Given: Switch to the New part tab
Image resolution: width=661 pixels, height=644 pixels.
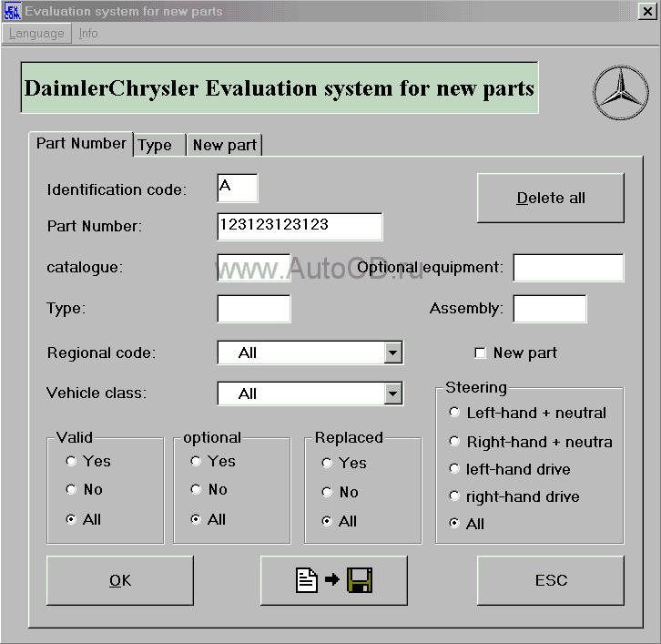Looking at the screenshot, I should pos(224,145).
